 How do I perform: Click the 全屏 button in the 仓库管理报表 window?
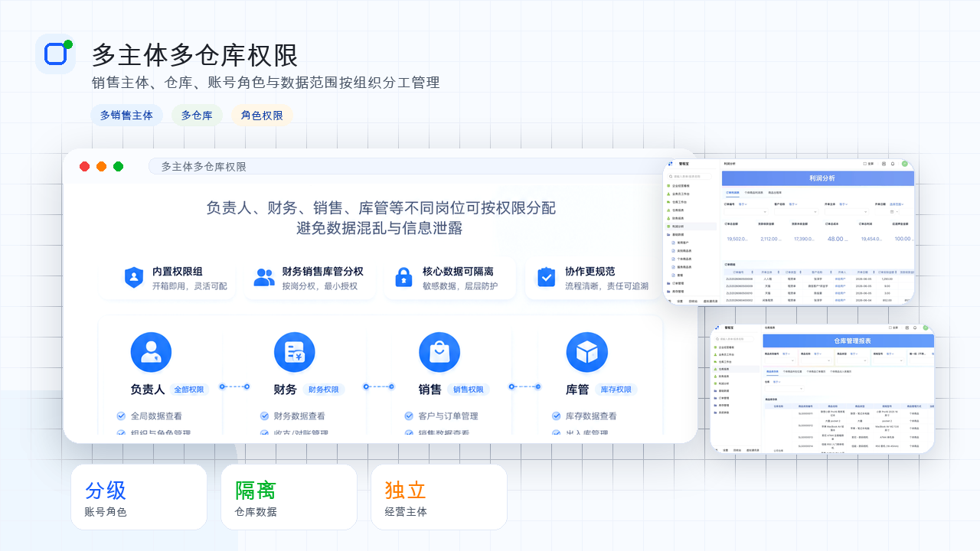[893, 328]
